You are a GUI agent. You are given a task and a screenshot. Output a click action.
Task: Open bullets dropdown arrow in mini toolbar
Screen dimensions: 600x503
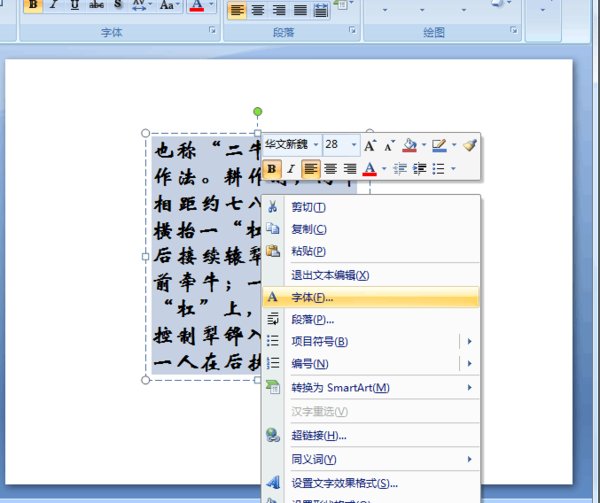pyautogui.click(x=453, y=169)
